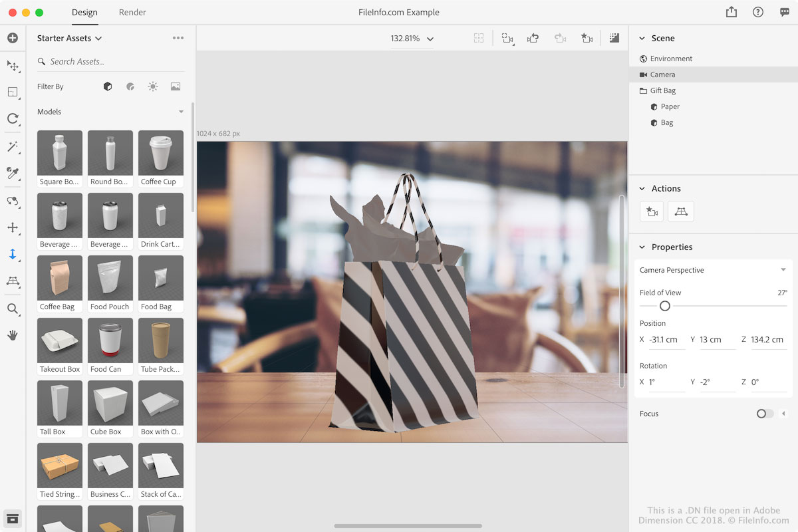Screen dimensions: 798x532
Task: Filter assets by models cube icon
Action: click(x=108, y=86)
